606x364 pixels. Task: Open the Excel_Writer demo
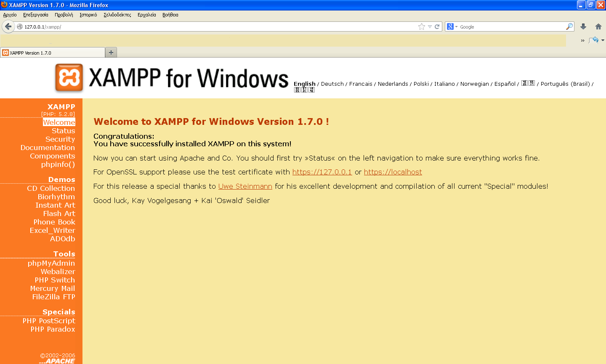coord(53,230)
